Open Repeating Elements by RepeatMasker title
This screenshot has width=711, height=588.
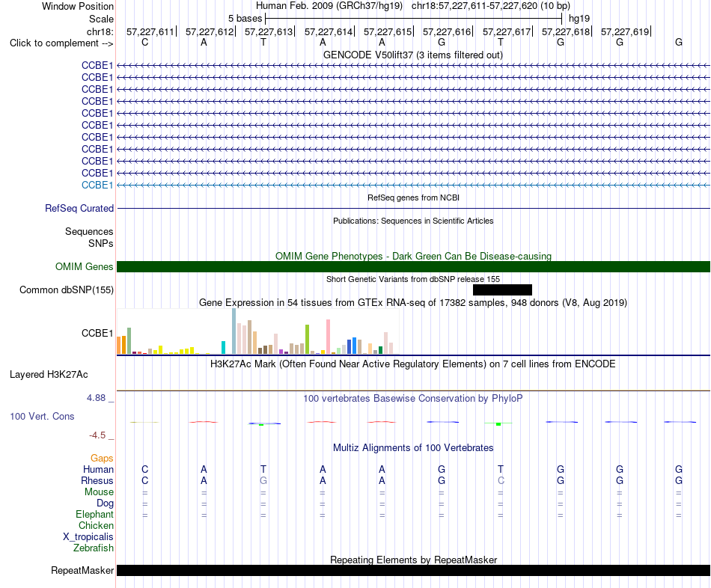[413, 560]
